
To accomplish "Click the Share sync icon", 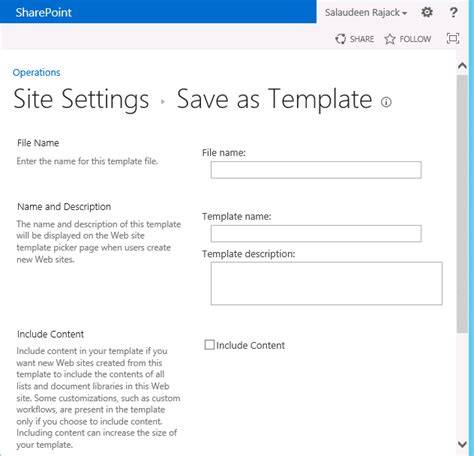I will 340,39.
